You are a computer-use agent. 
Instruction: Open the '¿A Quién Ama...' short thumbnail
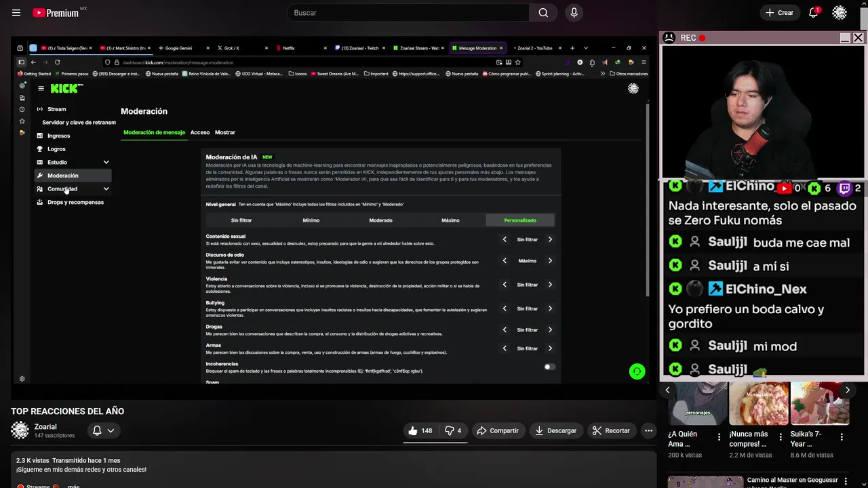point(698,403)
